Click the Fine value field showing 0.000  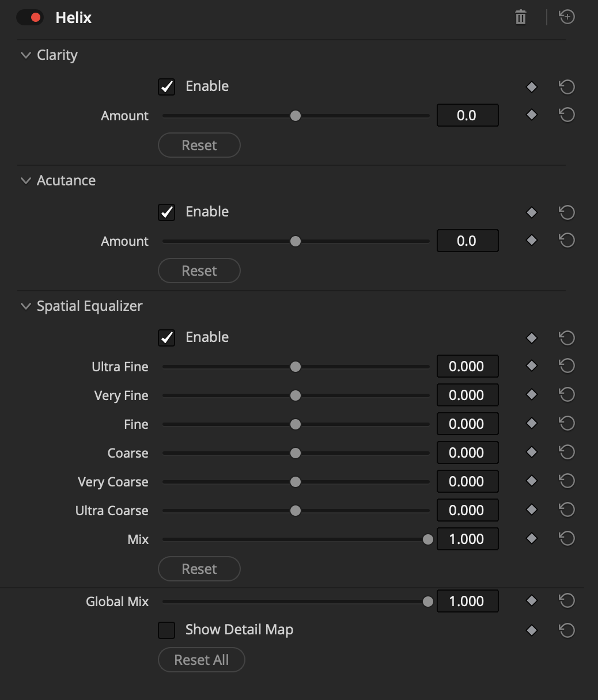467,423
